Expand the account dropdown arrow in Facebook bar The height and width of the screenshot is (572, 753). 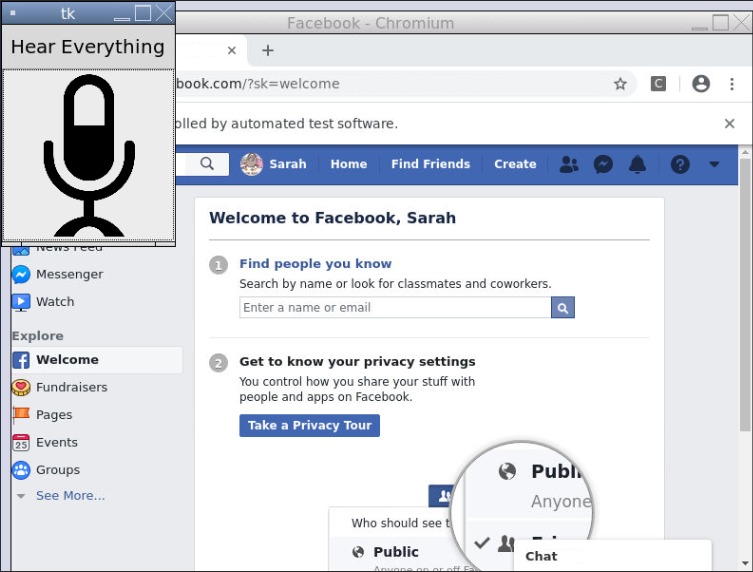pyautogui.click(x=714, y=164)
